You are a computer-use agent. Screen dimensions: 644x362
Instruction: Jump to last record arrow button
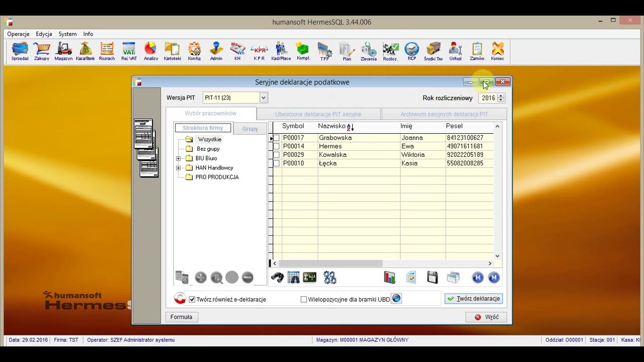(494, 277)
